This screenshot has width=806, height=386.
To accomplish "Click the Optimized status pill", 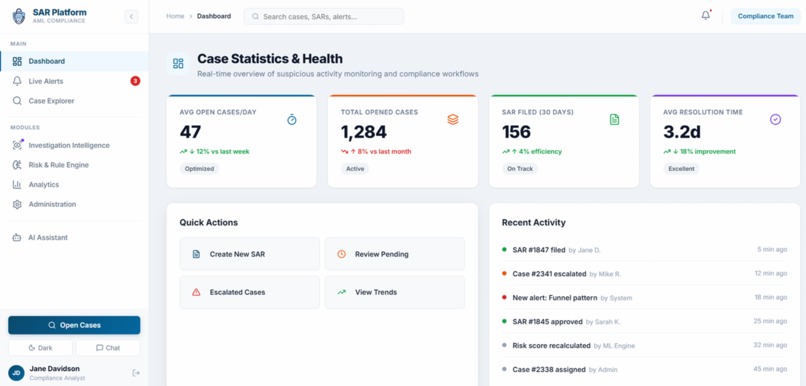I will [199, 169].
